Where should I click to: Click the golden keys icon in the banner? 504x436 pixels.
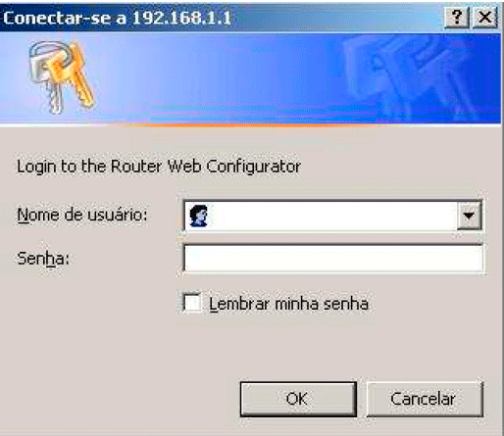coord(62,77)
